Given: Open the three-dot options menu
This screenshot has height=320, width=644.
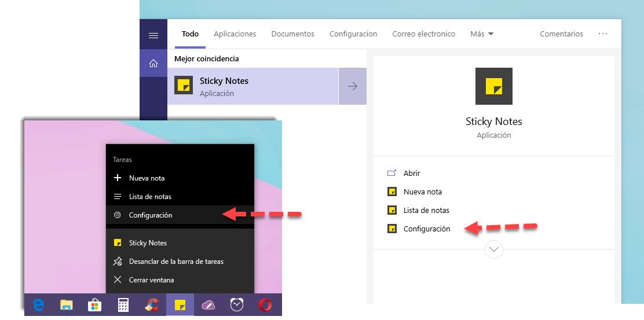Looking at the screenshot, I should coord(603,34).
